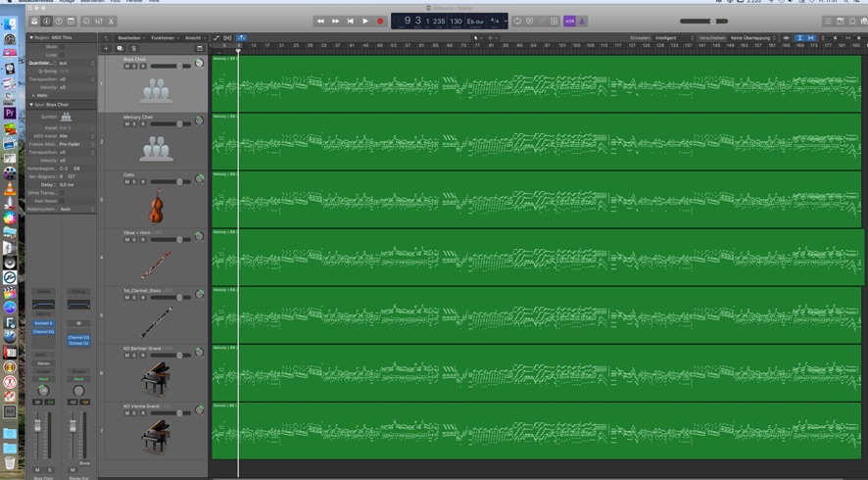Open Einrasten Intelligent snap dropdown
This screenshot has height=480, width=868.
coord(674,37)
